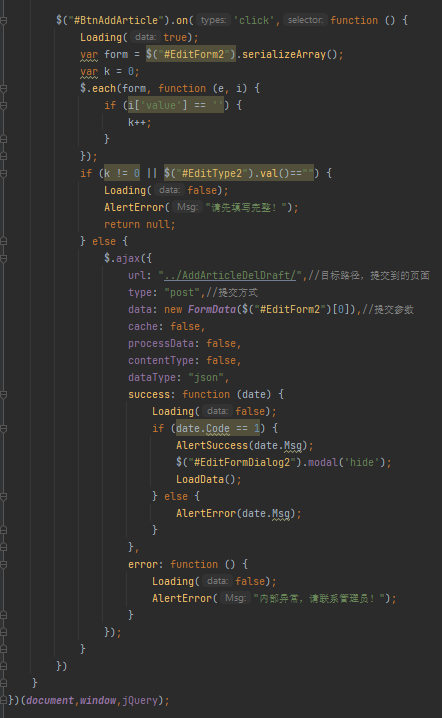
Task: Click fold end marker beside })(document,window,jQuery);
Action: [4, 700]
